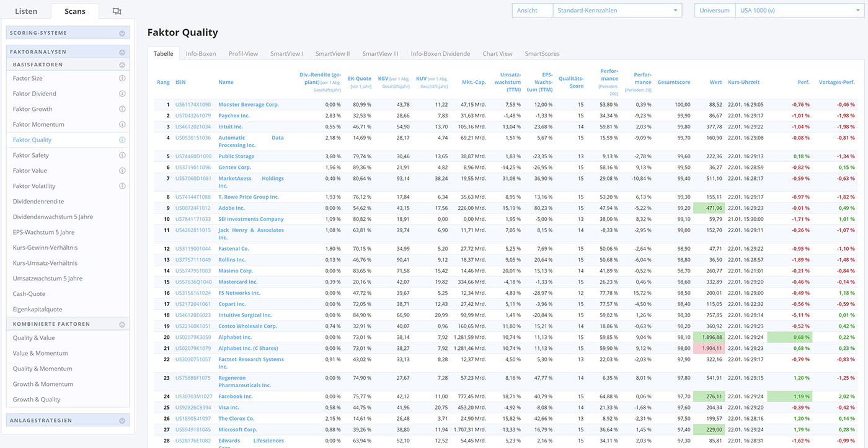Click Facebook's highlighted Perf. 1,19 %

coord(789,396)
